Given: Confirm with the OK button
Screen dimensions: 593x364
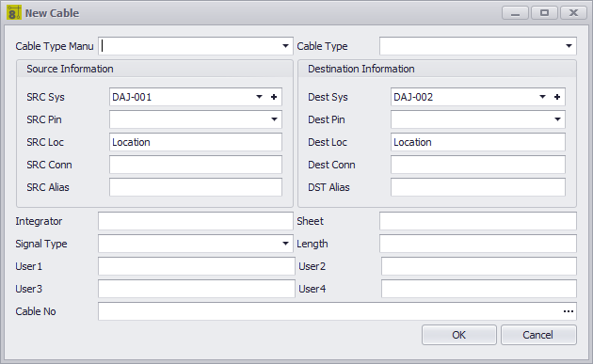Looking at the screenshot, I should point(459,335).
